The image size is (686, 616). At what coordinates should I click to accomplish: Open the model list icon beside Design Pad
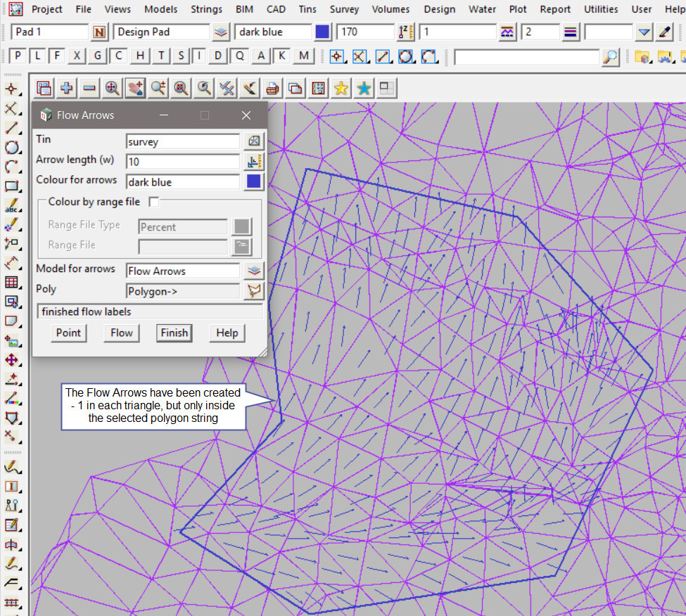221,32
